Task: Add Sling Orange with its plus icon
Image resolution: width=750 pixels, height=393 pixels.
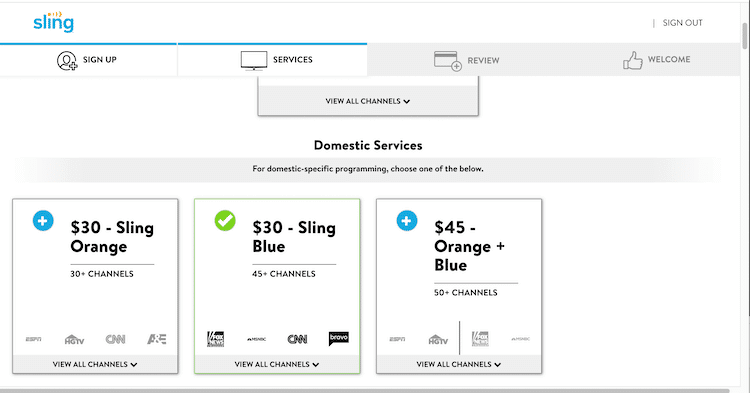Action: point(43,220)
